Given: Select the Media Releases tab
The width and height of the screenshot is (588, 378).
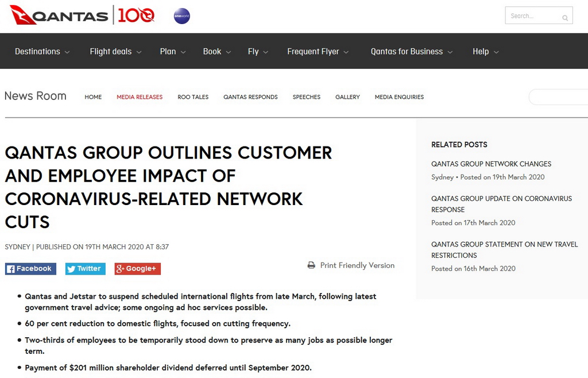Looking at the screenshot, I should (x=140, y=97).
